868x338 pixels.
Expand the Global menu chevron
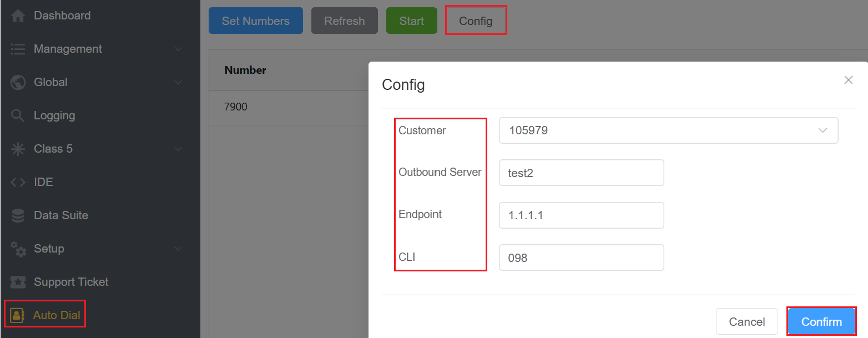178,83
